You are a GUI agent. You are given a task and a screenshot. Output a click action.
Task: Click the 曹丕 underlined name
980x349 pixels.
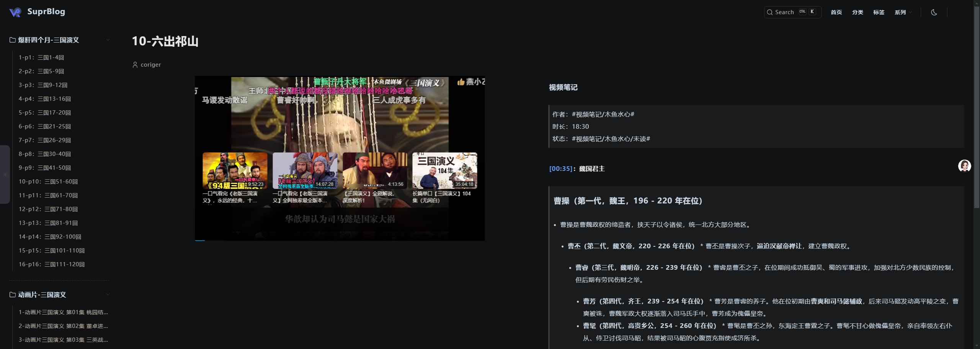click(574, 246)
